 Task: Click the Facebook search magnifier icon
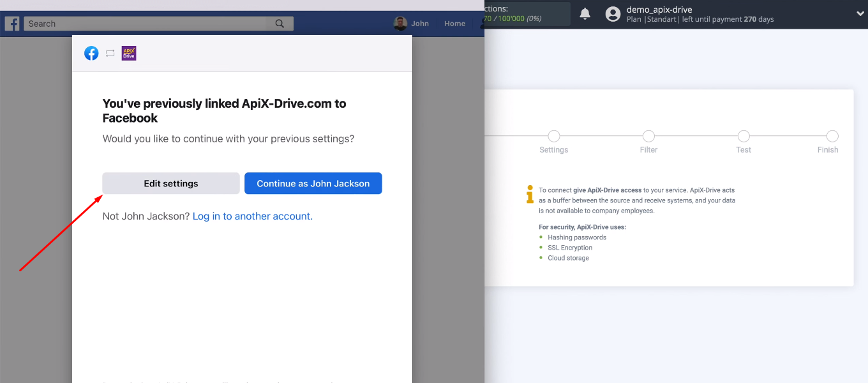point(280,24)
